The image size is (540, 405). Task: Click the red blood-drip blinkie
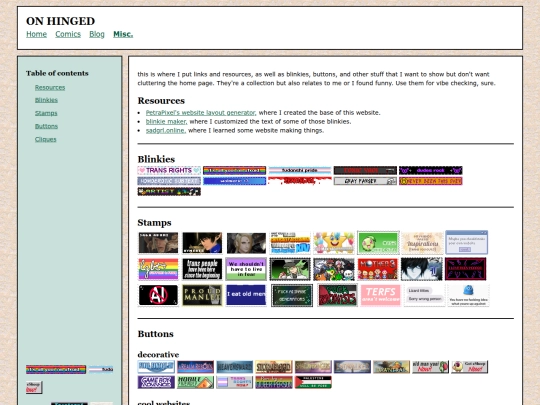(300, 181)
